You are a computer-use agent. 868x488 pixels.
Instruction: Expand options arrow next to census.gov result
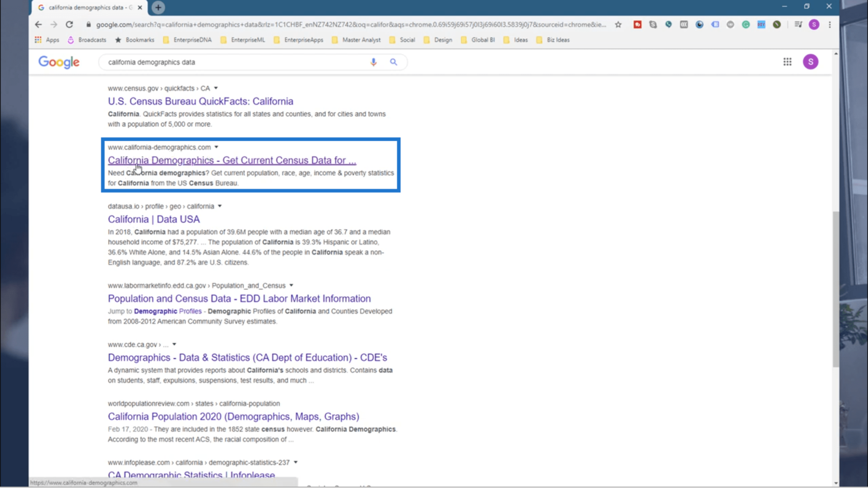pos(216,88)
